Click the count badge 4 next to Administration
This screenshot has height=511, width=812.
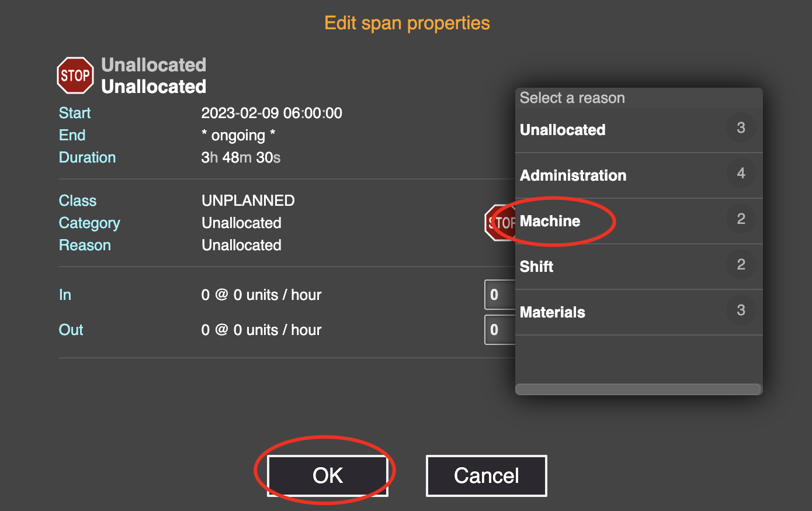click(x=741, y=173)
